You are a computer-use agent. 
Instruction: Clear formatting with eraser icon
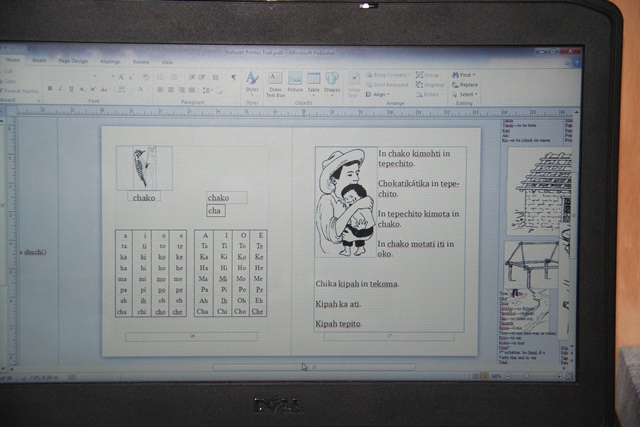tap(146, 77)
